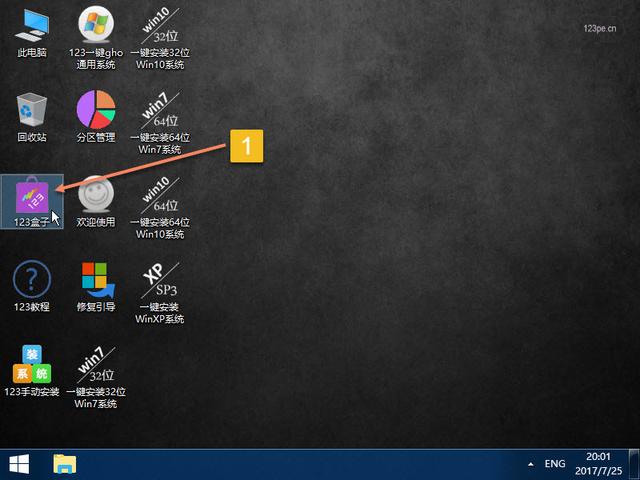
Task: Open the Windows Start menu
Action: [x=19, y=464]
